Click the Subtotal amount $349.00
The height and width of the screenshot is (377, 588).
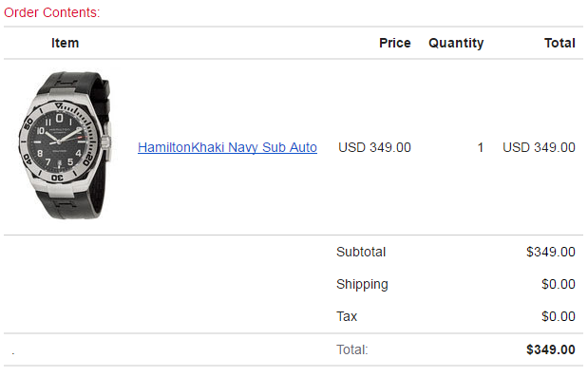[x=551, y=252]
